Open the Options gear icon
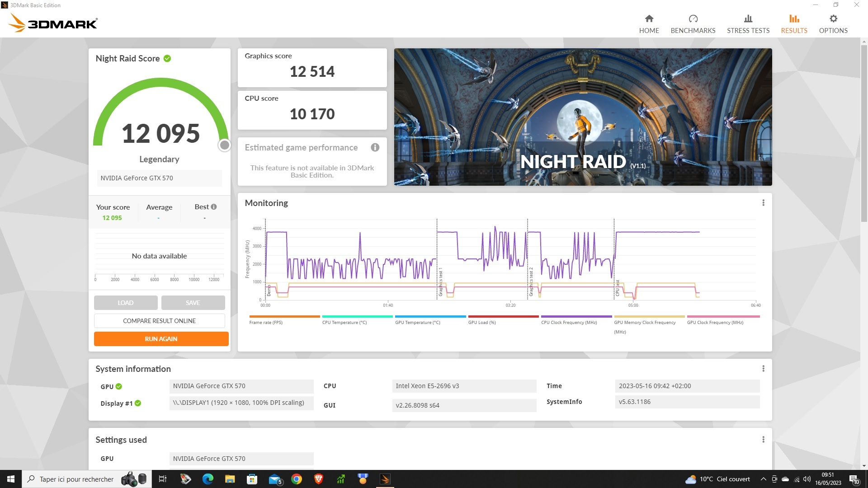Image resolution: width=868 pixels, height=488 pixels. pos(833,19)
